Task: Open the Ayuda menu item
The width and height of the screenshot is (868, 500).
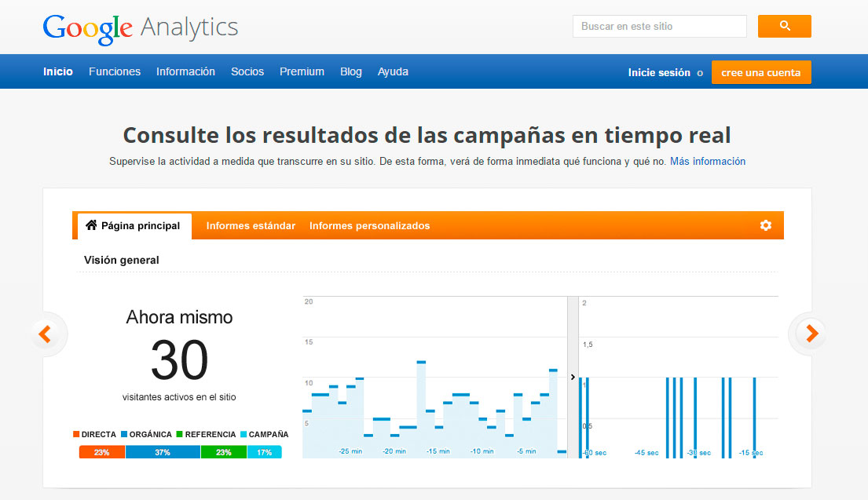Action: (x=393, y=71)
